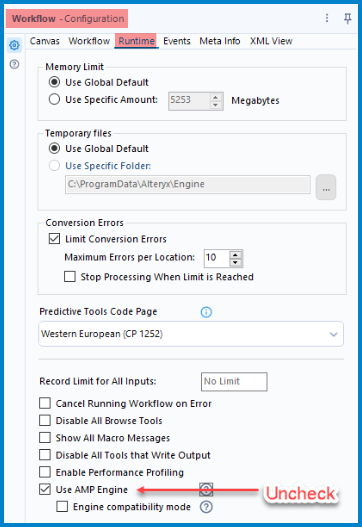362x527 pixels.
Task: Select Use Specific Amount radio button
Action: pyautogui.click(x=54, y=99)
